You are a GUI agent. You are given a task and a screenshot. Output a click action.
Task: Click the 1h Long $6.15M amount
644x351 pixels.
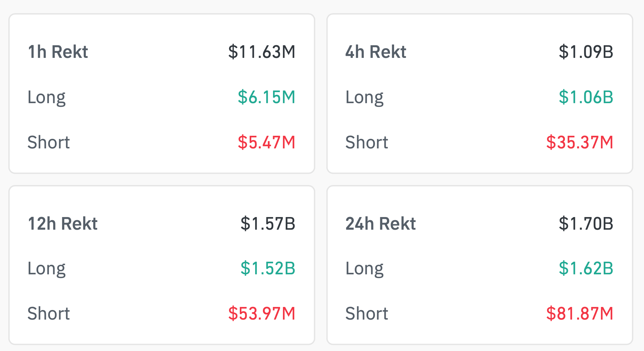267,97
